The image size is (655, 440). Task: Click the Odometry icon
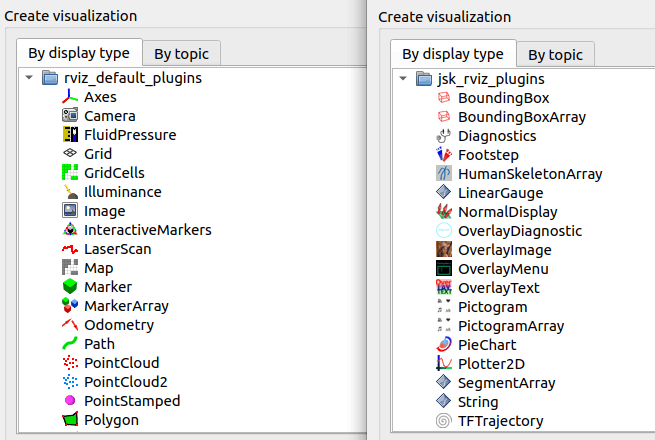tap(70, 325)
